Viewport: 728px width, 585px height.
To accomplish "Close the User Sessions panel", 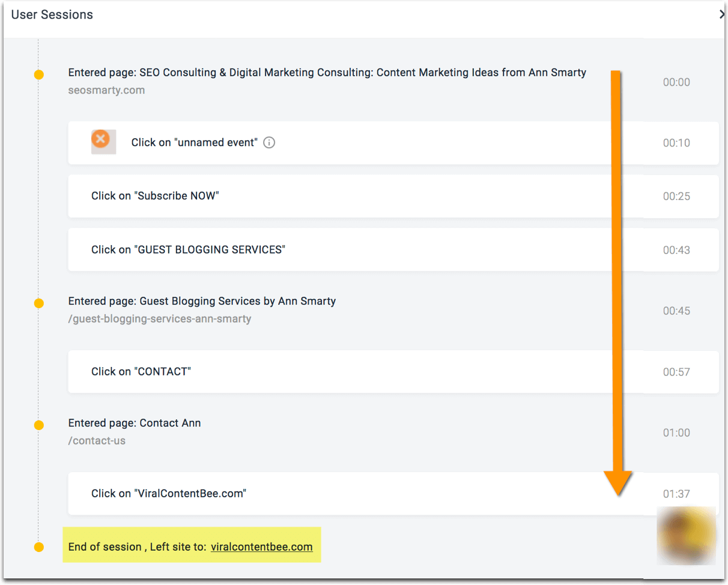I will tap(723, 14).
